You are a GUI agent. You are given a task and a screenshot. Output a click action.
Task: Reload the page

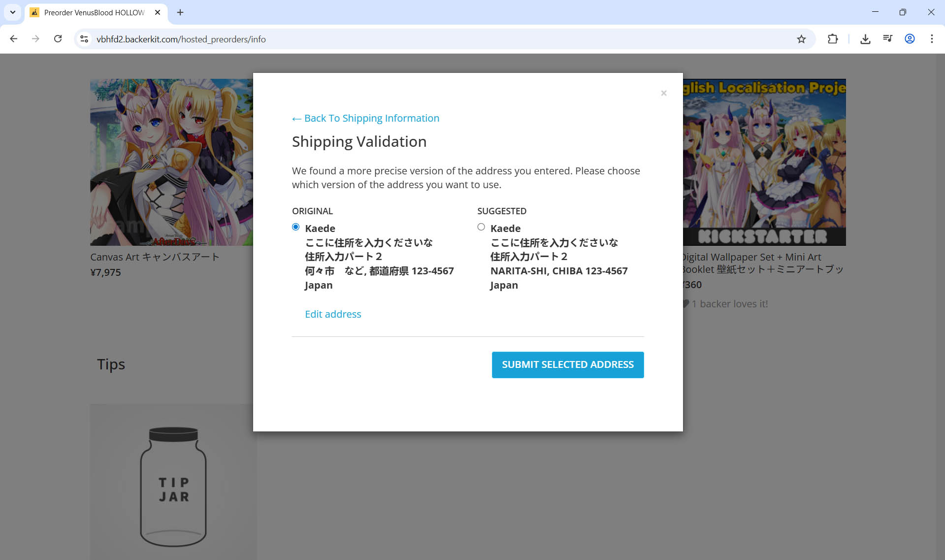click(58, 39)
